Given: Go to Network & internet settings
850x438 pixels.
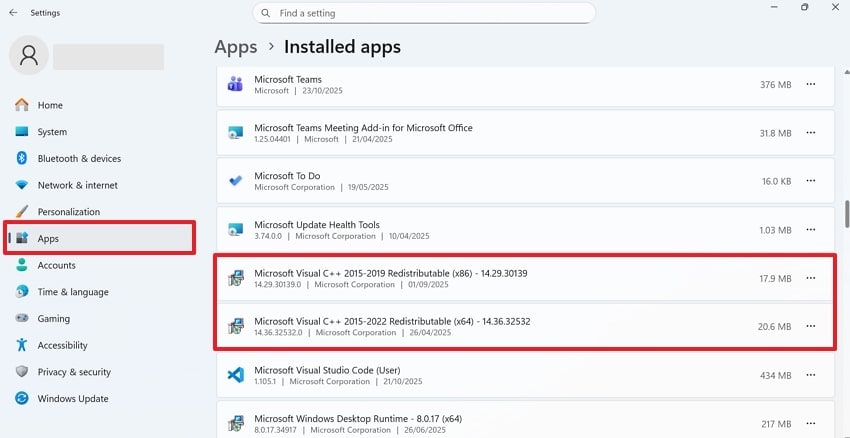Looking at the screenshot, I should (x=77, y=185).
